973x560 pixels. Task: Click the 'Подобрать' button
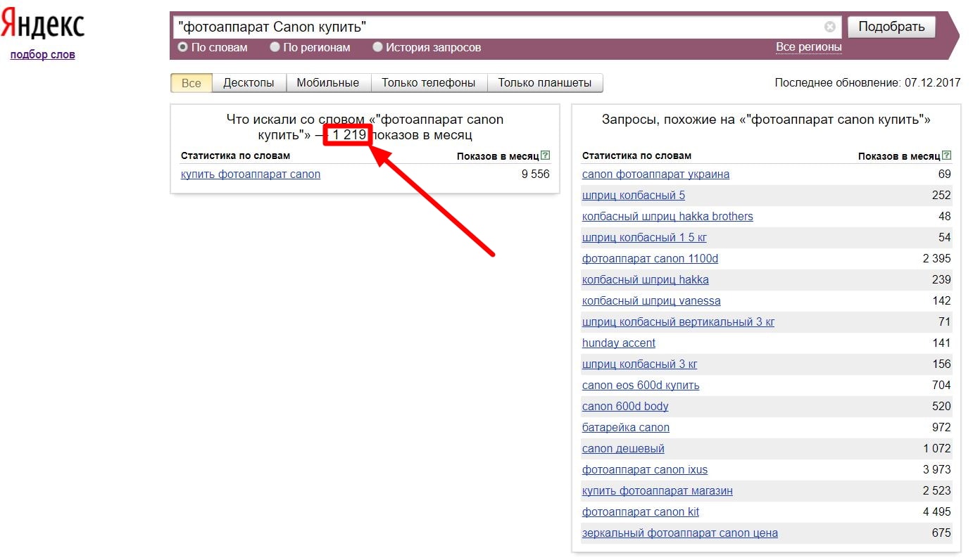[x=891, y=27]
